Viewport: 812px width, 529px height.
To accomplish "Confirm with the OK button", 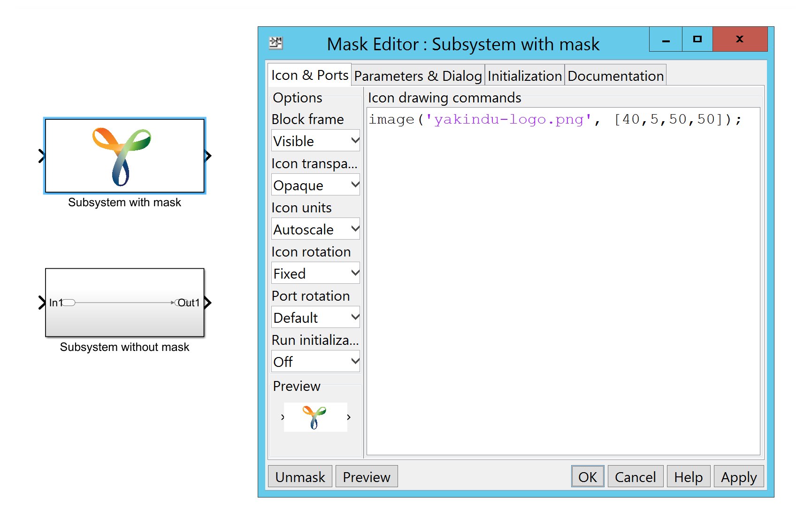I will pos(588,476).
